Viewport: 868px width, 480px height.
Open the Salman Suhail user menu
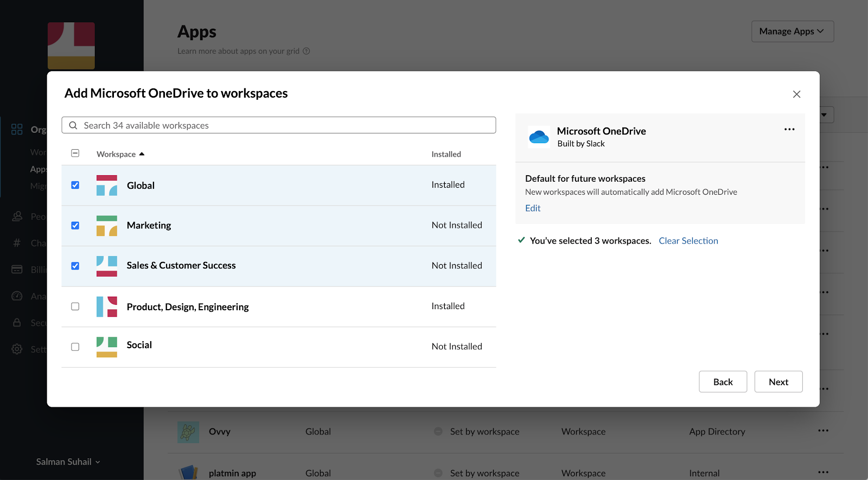tap(68, 462)
